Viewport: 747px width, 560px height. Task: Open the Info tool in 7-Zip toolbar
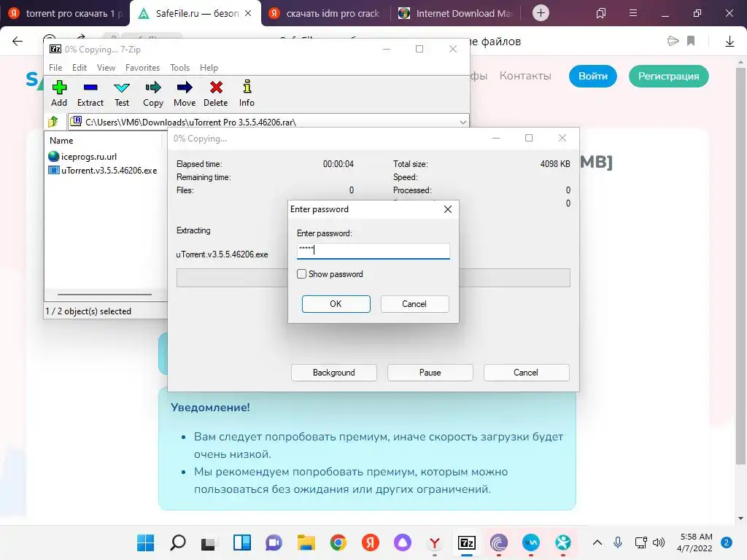pyautogui.click(x=247, y=93)
